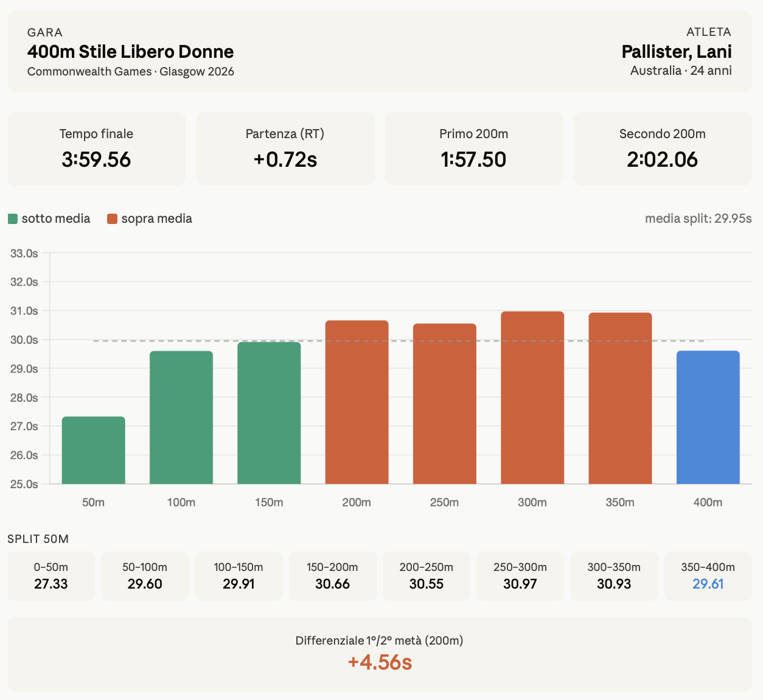
Task: Select the 50–100m split card 29.60
Action: tap(145, 576)
